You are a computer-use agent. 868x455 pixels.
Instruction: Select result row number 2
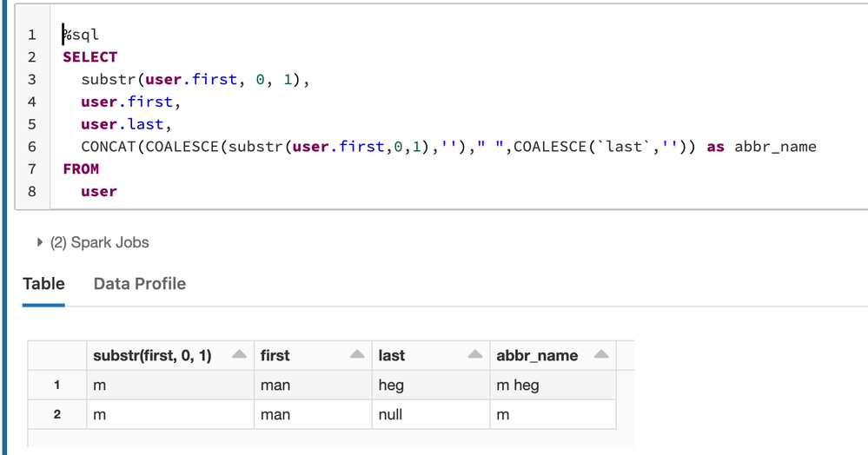point(56,415)
